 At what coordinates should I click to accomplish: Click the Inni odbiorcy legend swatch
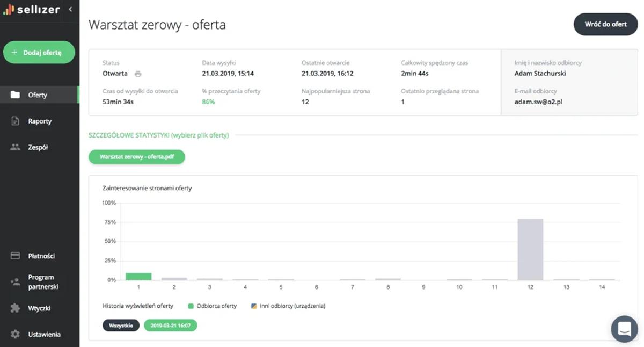pyautogui.click(x=254, y=306)
